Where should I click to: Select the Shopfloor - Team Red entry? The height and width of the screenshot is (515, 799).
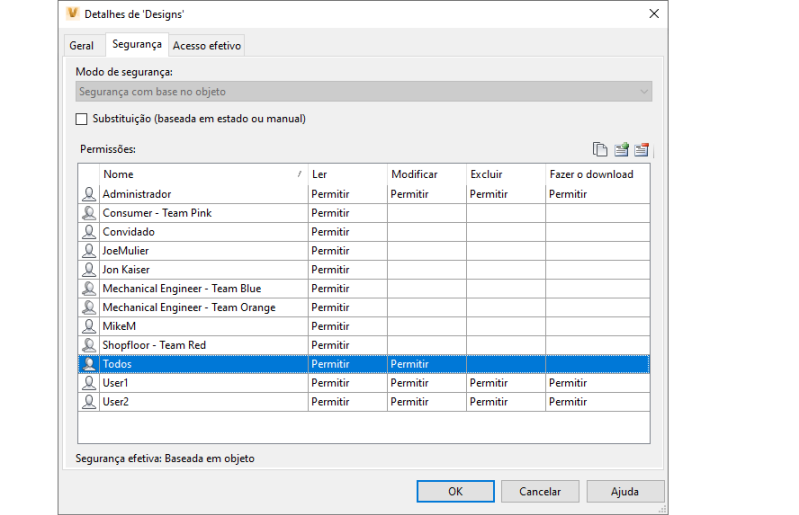[154, 346]
